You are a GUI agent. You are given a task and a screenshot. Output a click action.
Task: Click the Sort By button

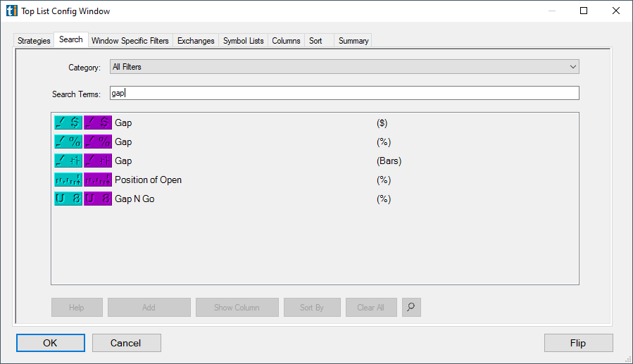(312, 308)
